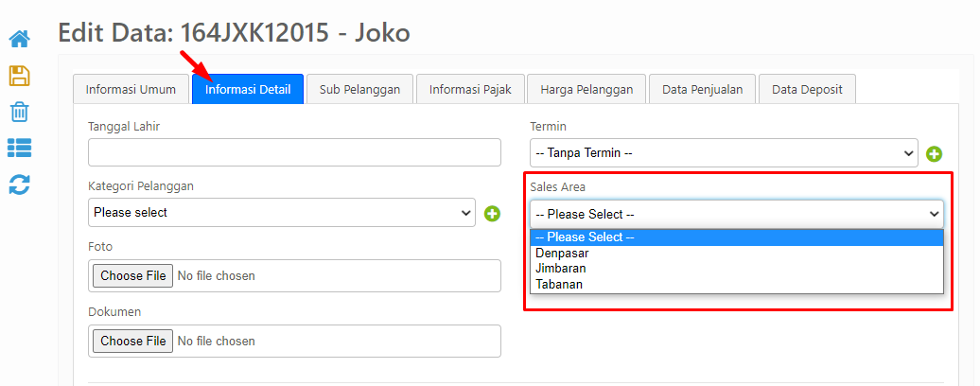Open the list view icon in sidebar

19,148
